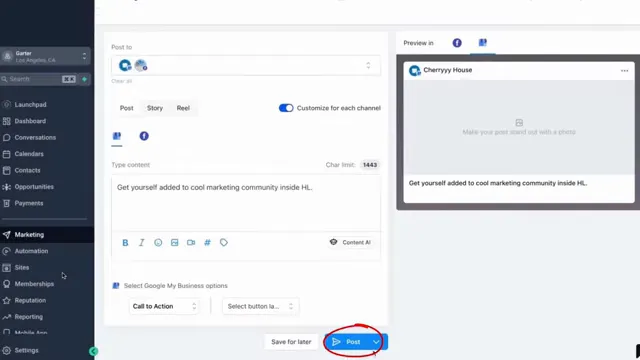The width and height of the screenshot is (640, 360).
Task: Click the sidebar Search field
Action: [38, 79]
